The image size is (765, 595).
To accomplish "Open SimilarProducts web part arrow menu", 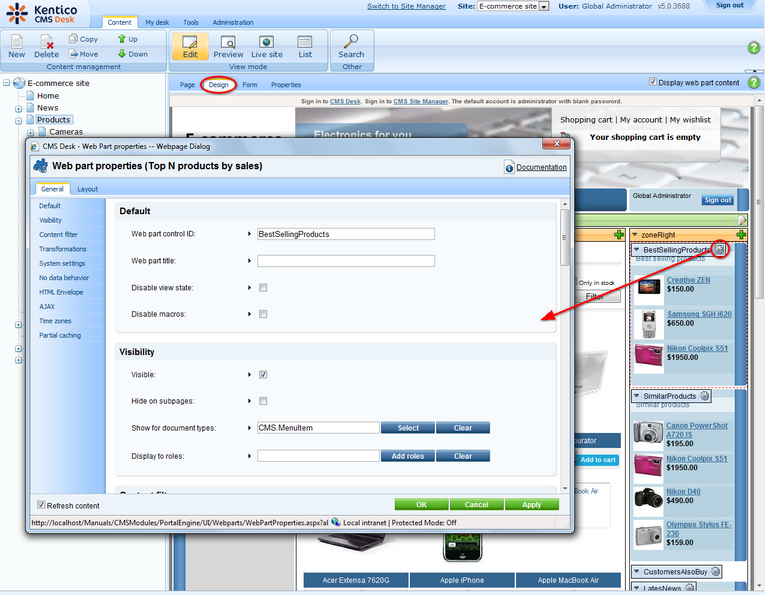I will tap(637, 396).
